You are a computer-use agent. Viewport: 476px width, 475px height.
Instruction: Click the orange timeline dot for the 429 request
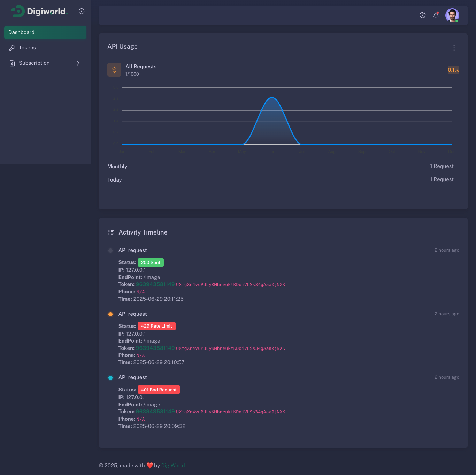pyautogui.click(x=110, y=314)
